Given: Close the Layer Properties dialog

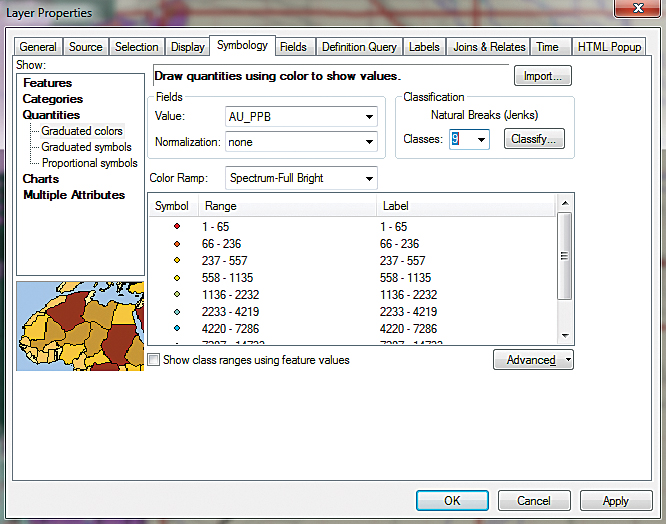Looking at the screenshot, I should click(638, 8).
